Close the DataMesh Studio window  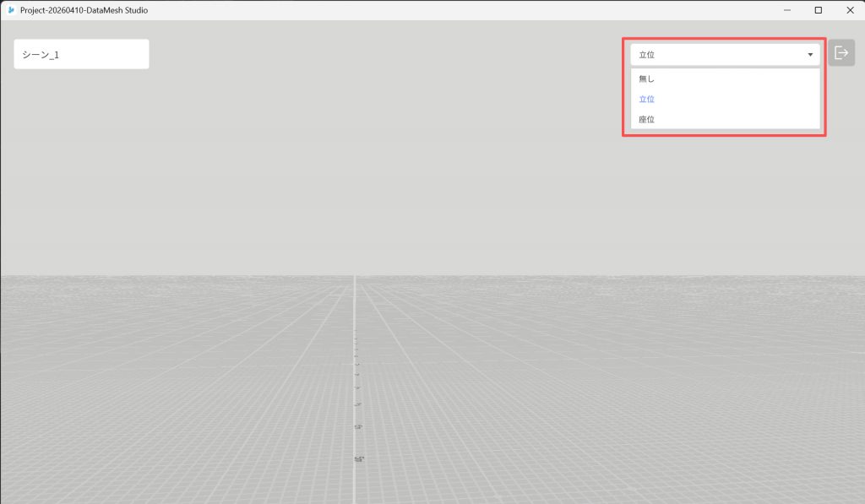point(849,10)
